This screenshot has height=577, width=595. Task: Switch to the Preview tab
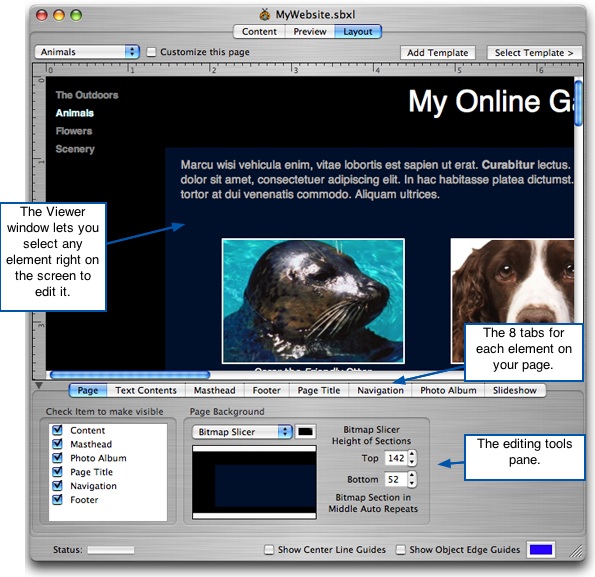[x=310, y=31]
